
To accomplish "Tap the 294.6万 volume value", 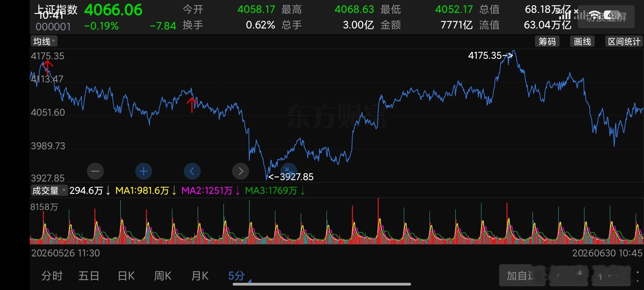I will coord(86,191).
